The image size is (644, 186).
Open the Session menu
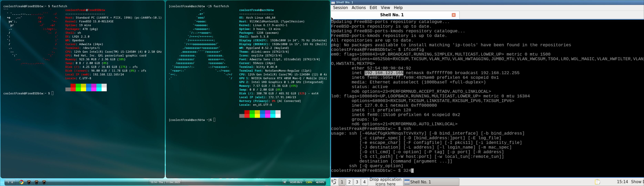tap(340, 8)
